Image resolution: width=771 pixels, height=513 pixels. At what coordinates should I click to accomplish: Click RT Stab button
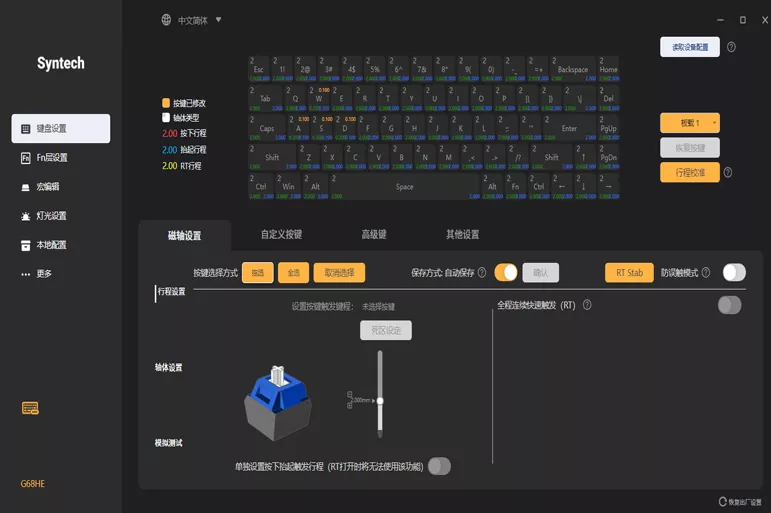click(x=629, y=272)
